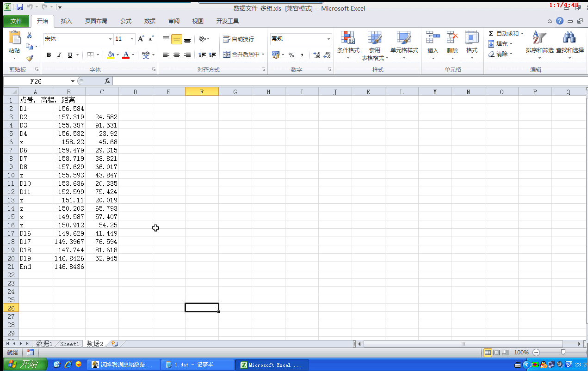Open the number format dropdown
Screen dimensions: 588x371
[x=328, y=39]
